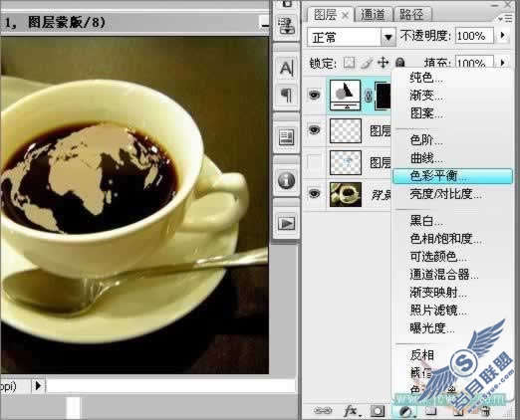Screen dimensions: 520x420
Task: Show the hidden third layer via empty eye box
Action: coord(315,162)
